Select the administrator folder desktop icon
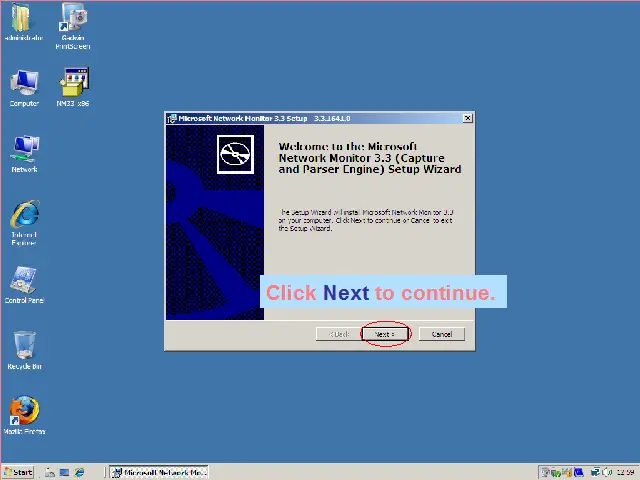The width and height of the screenshot is (640, 480). point(23,22)
